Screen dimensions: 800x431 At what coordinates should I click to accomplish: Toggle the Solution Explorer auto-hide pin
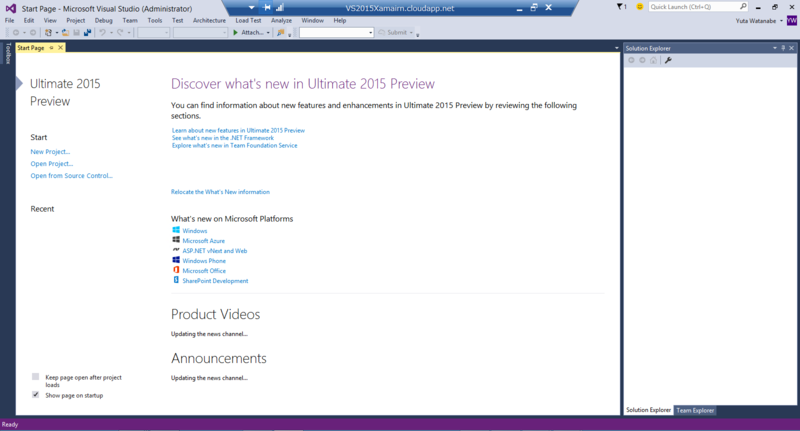[x=783, y=48]
